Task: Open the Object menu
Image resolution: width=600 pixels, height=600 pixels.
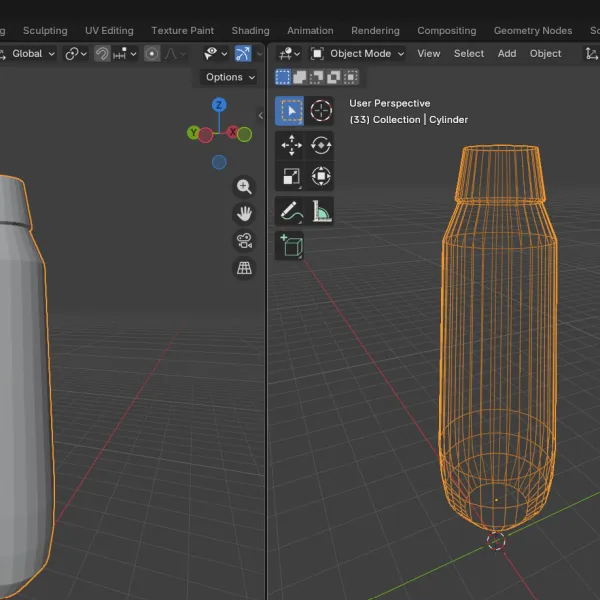Action: 545,54
